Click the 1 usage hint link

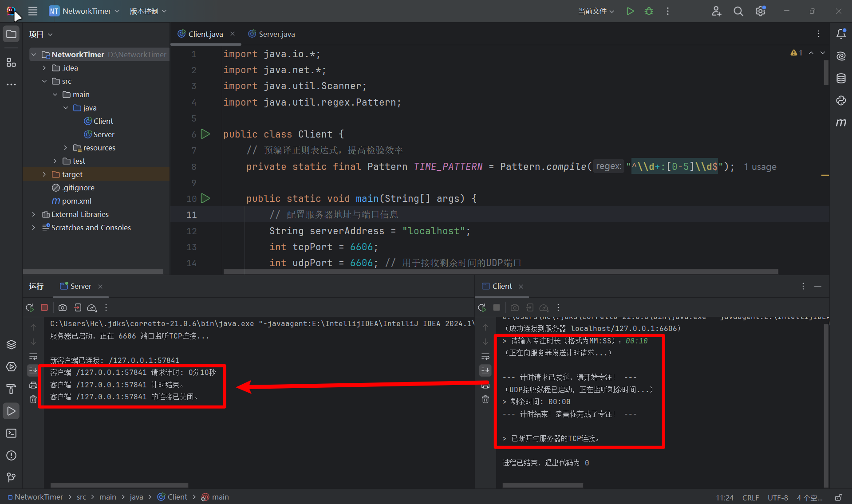[760, 167]
